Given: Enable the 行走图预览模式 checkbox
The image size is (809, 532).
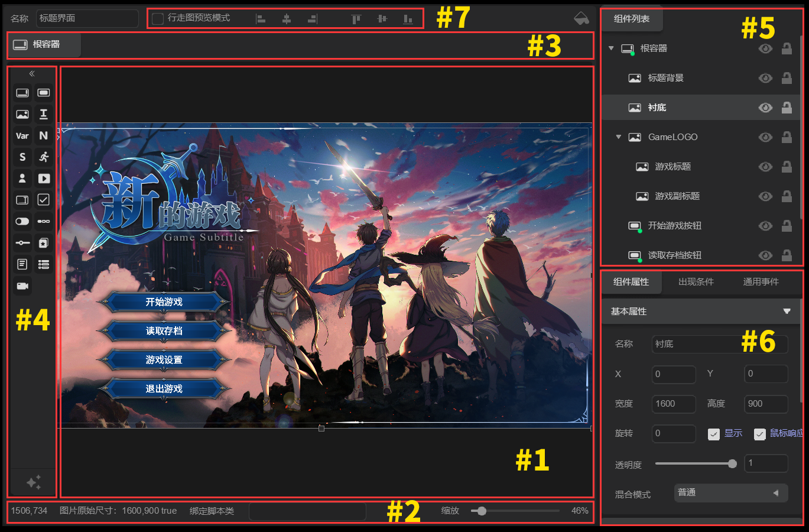Looking at the screenshot, I should (x=158, y=19).
